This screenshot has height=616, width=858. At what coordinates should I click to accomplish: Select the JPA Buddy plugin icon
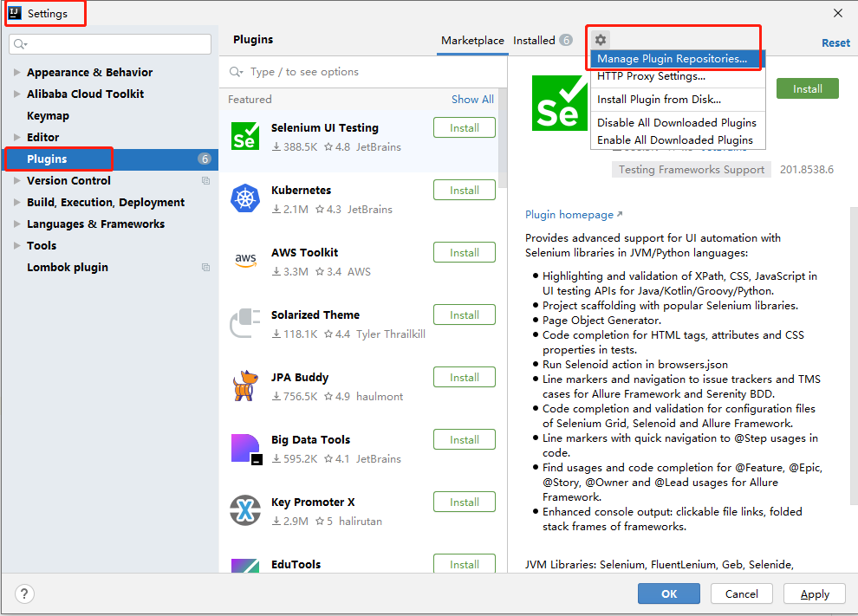coord(245,386)
